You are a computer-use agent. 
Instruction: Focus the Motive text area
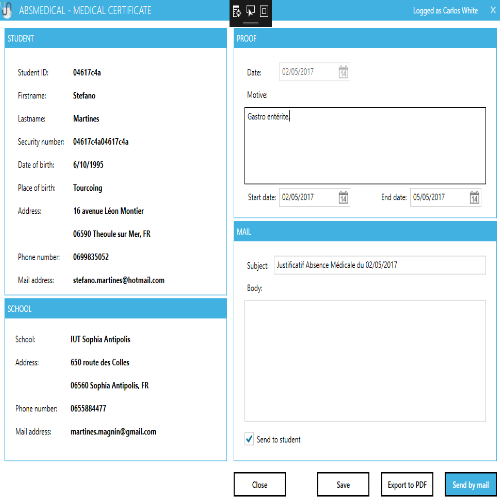[x=365, y=146]
